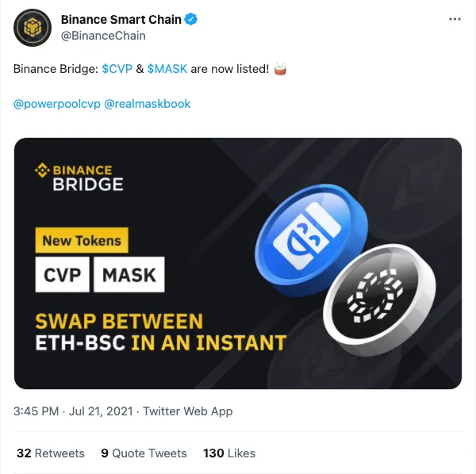View the 9 Quote Tweets list
476x474 pixels.
click(144, 453)
